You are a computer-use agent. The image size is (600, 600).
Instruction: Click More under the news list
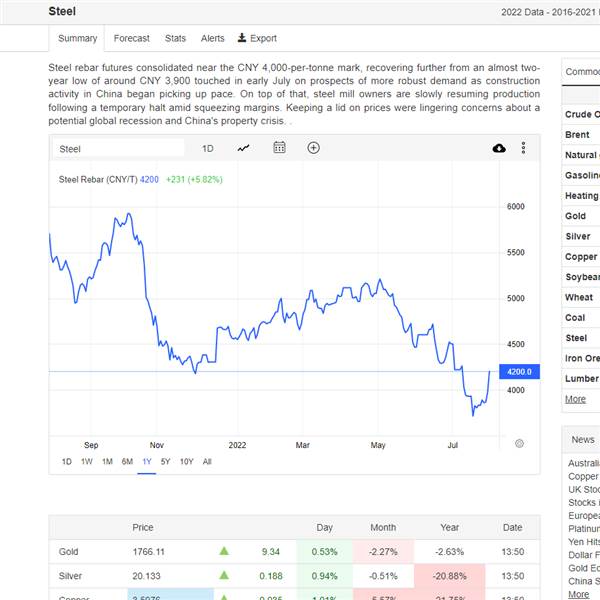coord(579,594)
